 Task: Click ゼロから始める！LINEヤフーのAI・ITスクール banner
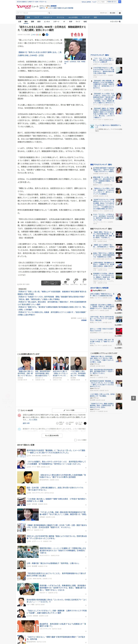(x=32, y=2)
